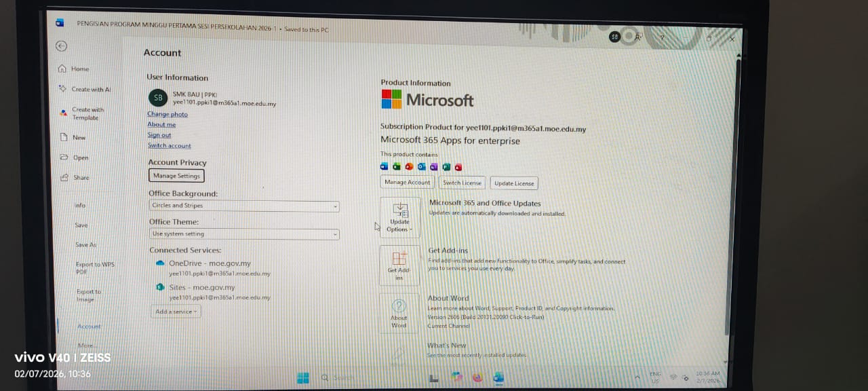
Task: Click the 'Sites - moe.gov.my' service text
Action: 202,287
